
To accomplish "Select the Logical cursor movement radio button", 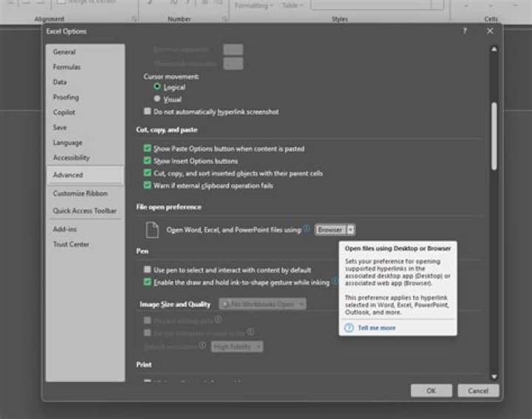I will [157, 86].
